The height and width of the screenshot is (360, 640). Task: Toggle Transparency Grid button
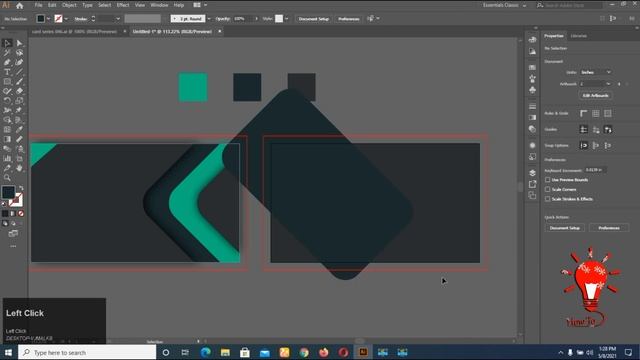(608, 113)
